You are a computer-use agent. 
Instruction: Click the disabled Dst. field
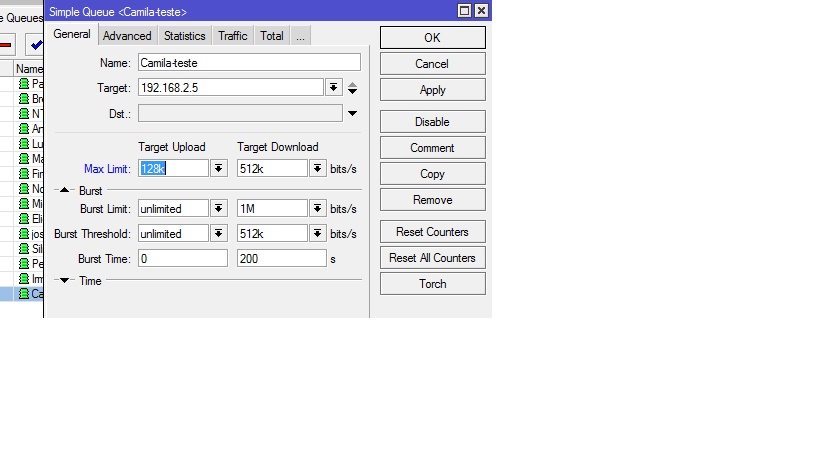[240, 113]
